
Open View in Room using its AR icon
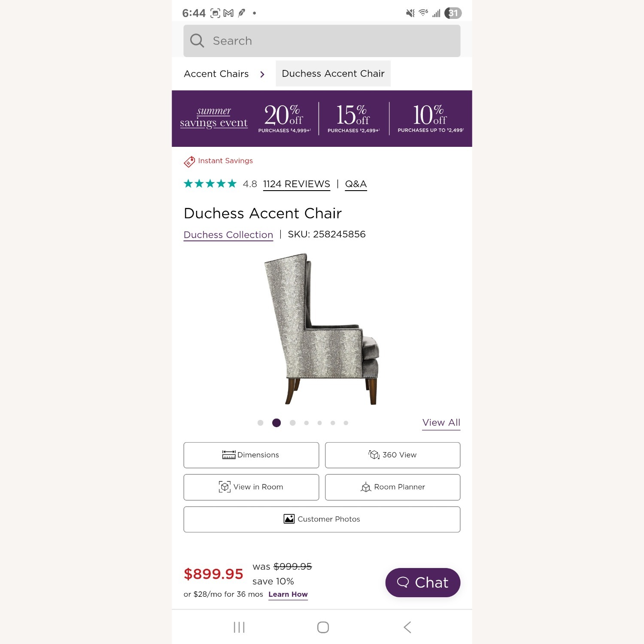tap(225, 487)
